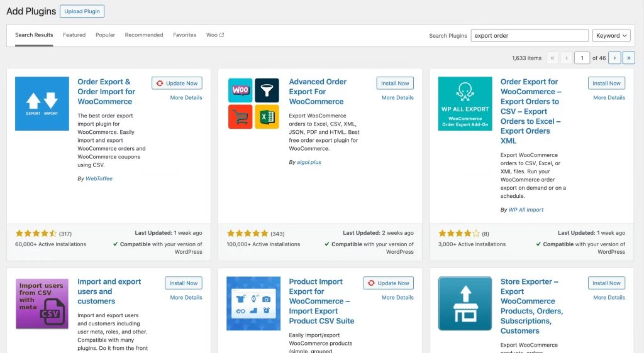Switch to the Featured tab
Image resolution: width=644 pixels, height=353 pixels.
coord(74,35)
